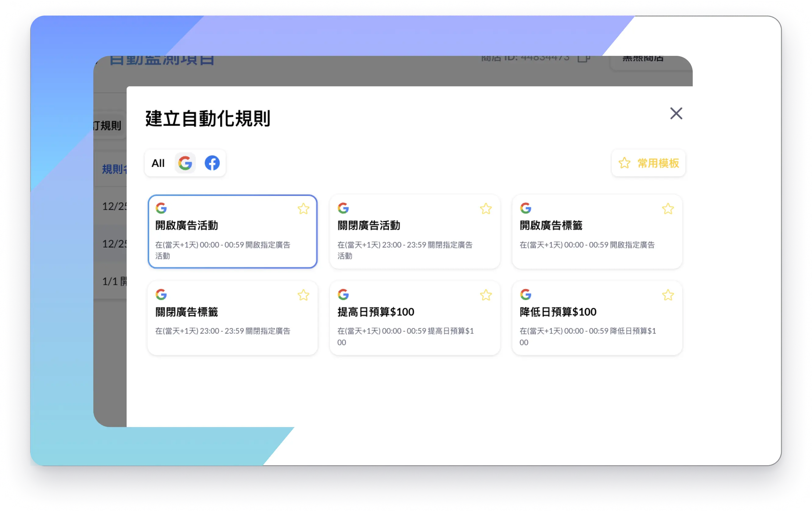Screen dimensions: 812x511
Task: Filter templates by Facebook platform icon
Action: 212,163
